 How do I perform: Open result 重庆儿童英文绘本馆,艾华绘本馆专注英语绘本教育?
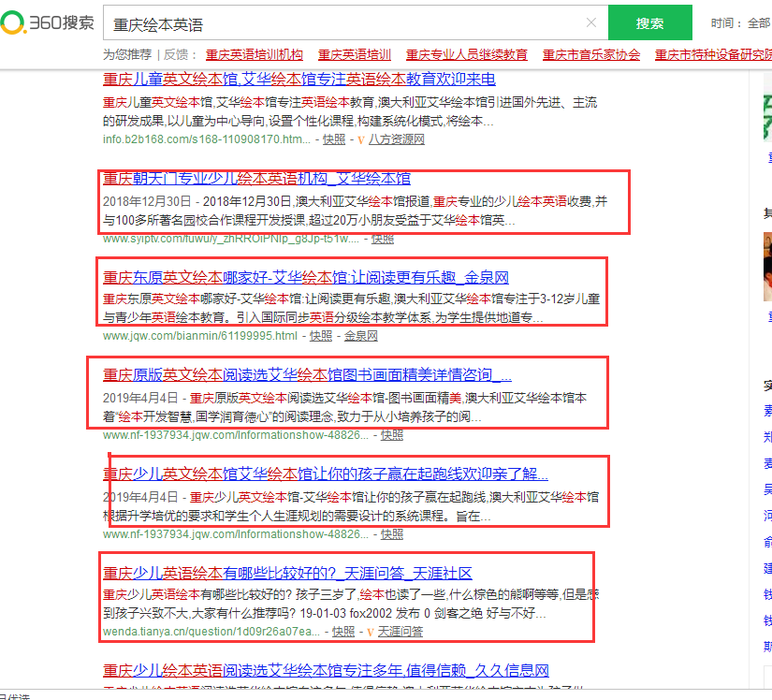tap(299, 79)
